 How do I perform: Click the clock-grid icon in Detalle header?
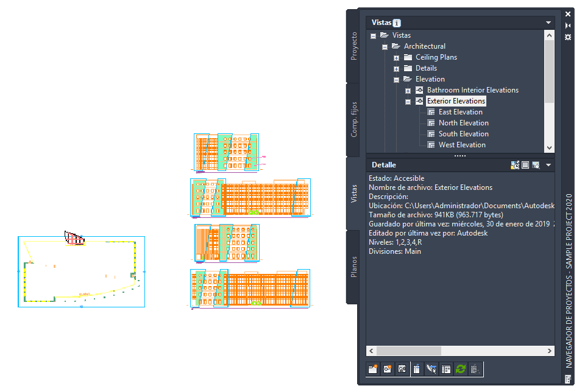coord(515,165)
